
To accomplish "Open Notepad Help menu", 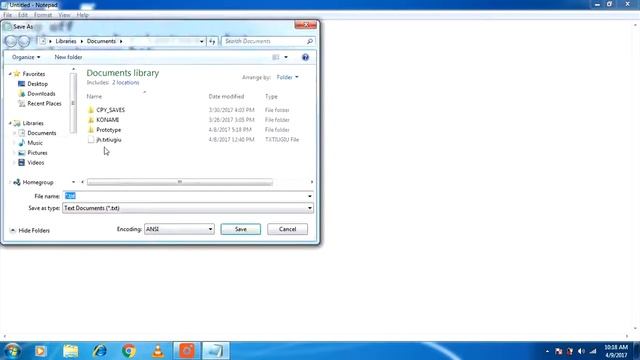I will coord(82,15).
